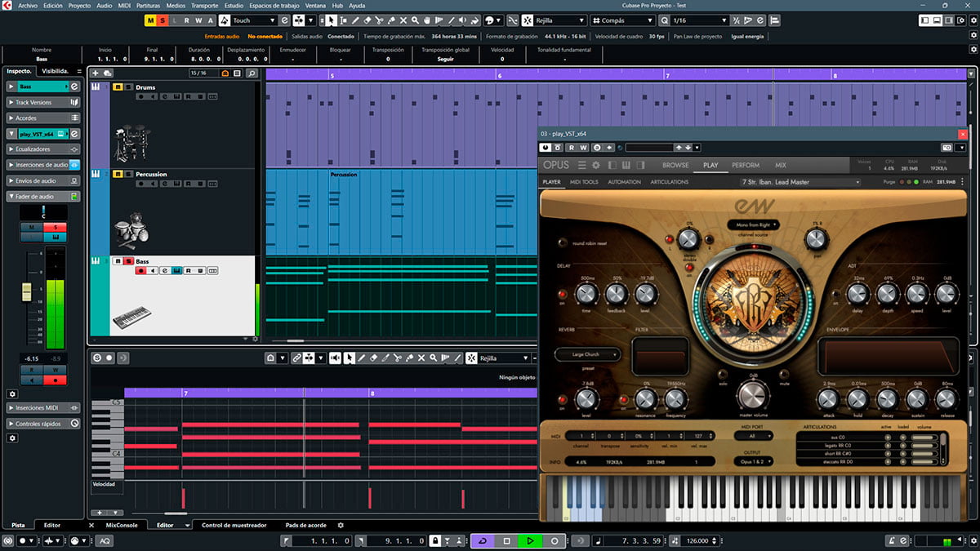Click the Add Track plus icon

pyautogui.click(x=96, y=73)
